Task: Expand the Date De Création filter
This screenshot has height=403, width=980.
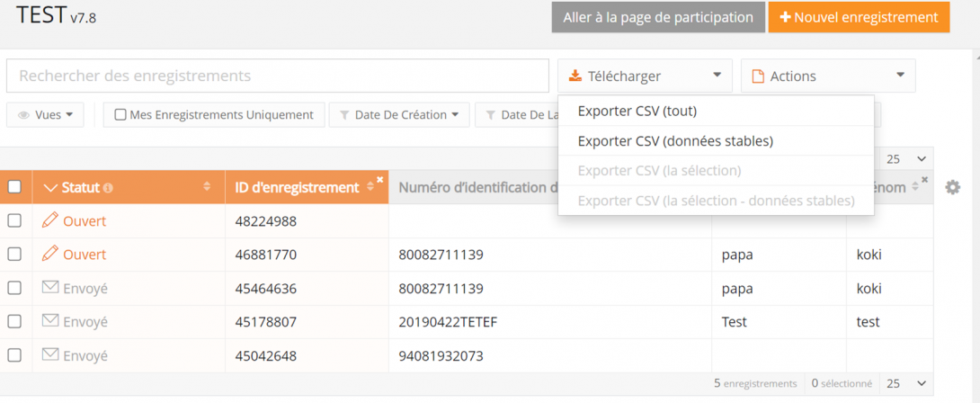Action: [x=399, y=115]
